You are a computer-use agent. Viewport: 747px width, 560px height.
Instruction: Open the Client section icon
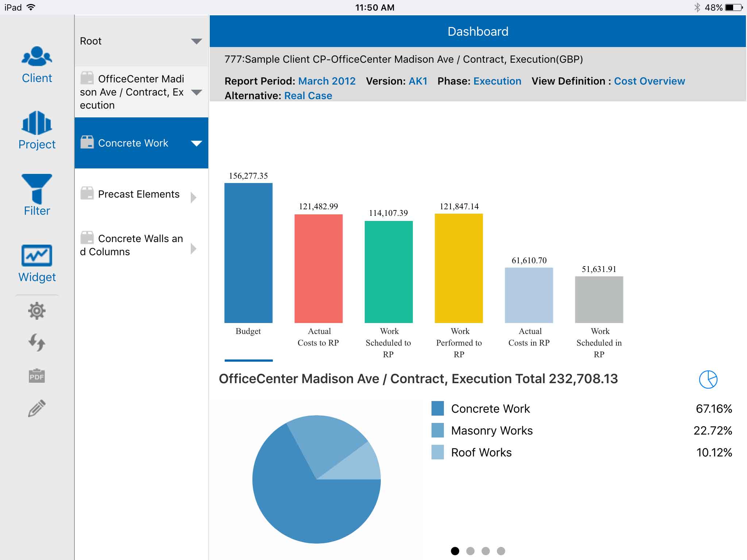(x=37, y=64)
